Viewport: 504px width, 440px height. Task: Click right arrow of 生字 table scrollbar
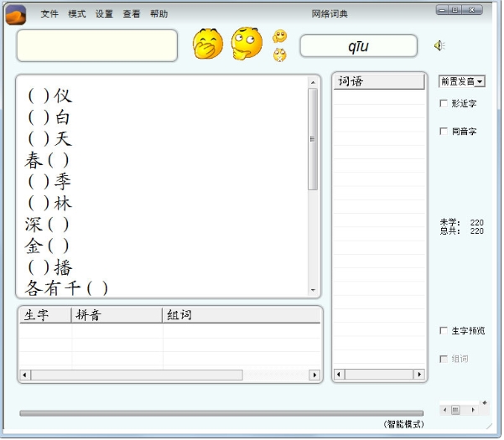(x=314, y=375)
